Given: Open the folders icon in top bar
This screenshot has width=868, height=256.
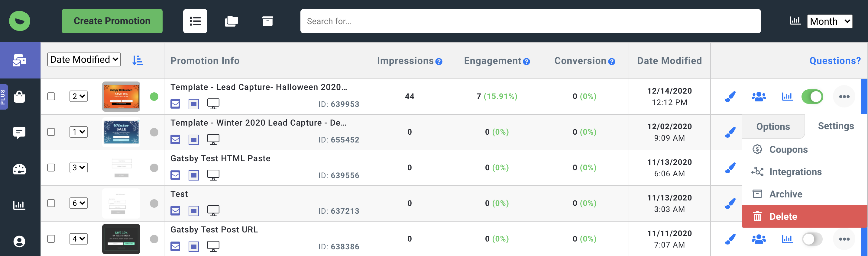Looking at the screenshot, I should coord(231,21).
